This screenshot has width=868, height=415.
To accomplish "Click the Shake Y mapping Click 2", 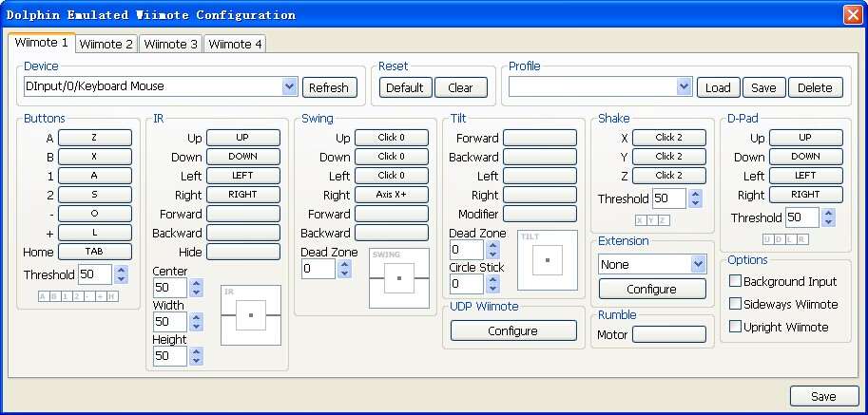I will (669, 157).
